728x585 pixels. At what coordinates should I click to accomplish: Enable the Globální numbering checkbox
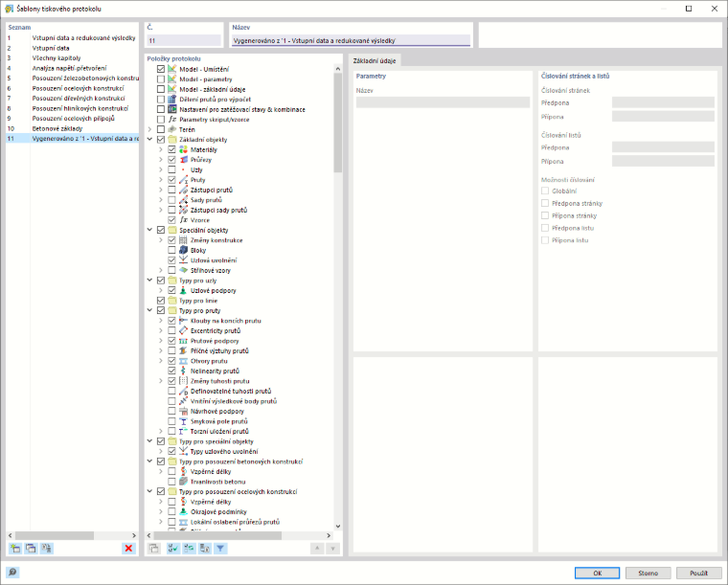coord(545,191)
